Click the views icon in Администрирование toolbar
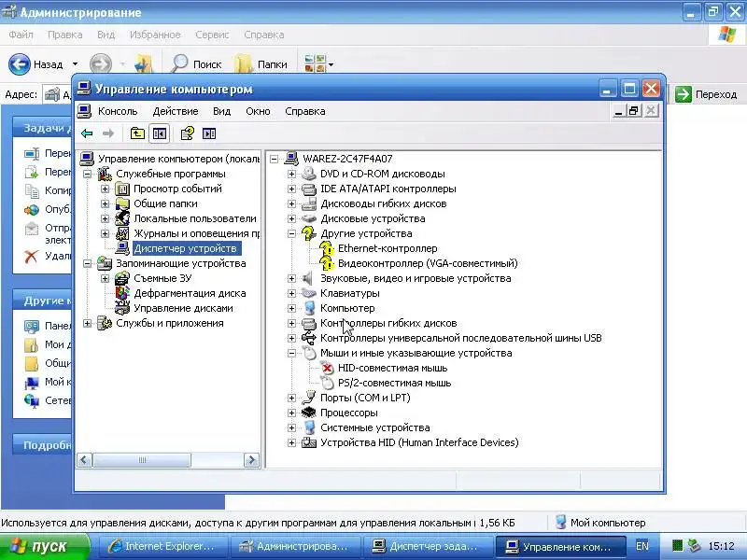The width and height of the screenshot is (747, 560). 315,63
